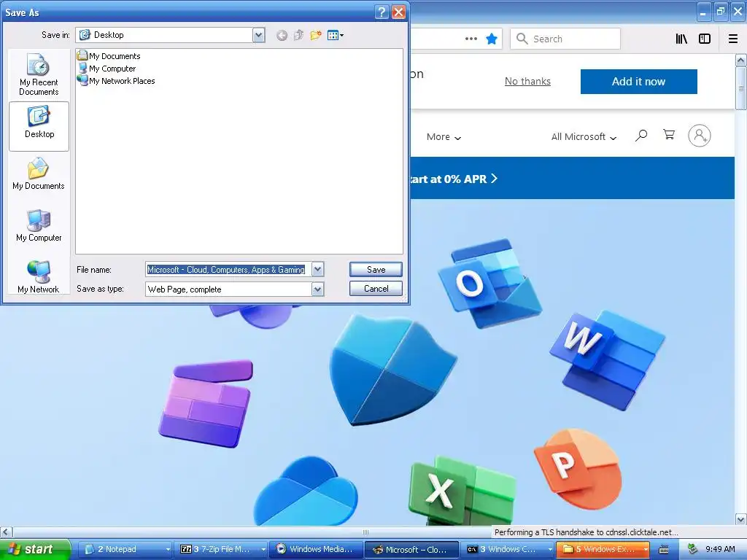Click the Start button
The width and height of the screenshot is (747, 560).
(x=35, y=550)
